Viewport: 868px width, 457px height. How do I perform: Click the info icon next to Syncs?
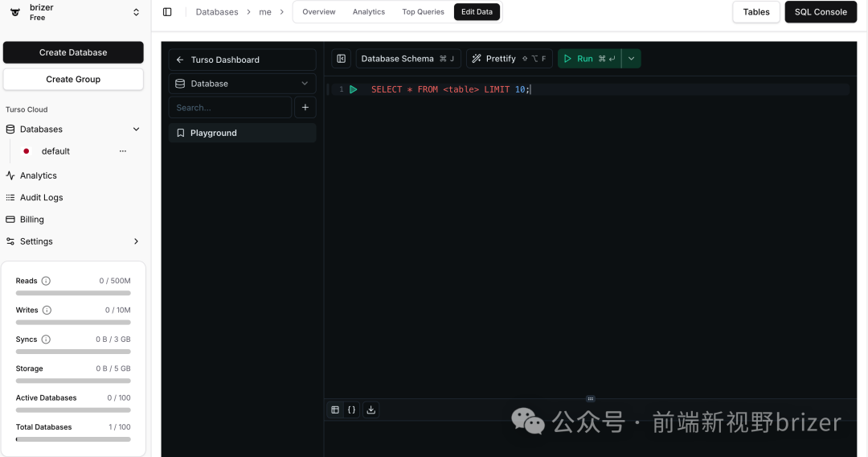coord(46,340)
